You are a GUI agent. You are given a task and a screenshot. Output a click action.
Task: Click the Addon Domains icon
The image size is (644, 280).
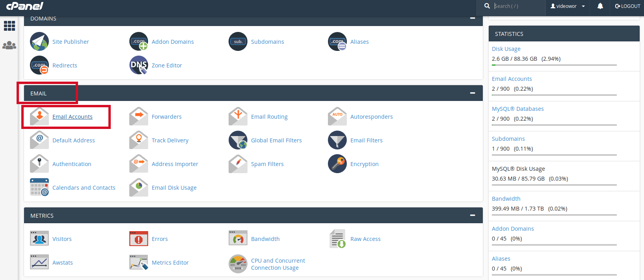[139, 41]
